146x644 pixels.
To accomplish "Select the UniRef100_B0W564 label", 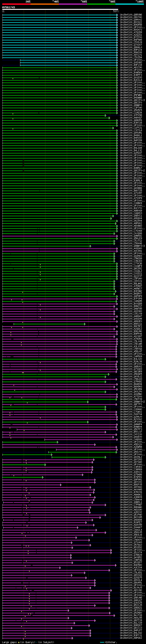I will pos(131,72).
